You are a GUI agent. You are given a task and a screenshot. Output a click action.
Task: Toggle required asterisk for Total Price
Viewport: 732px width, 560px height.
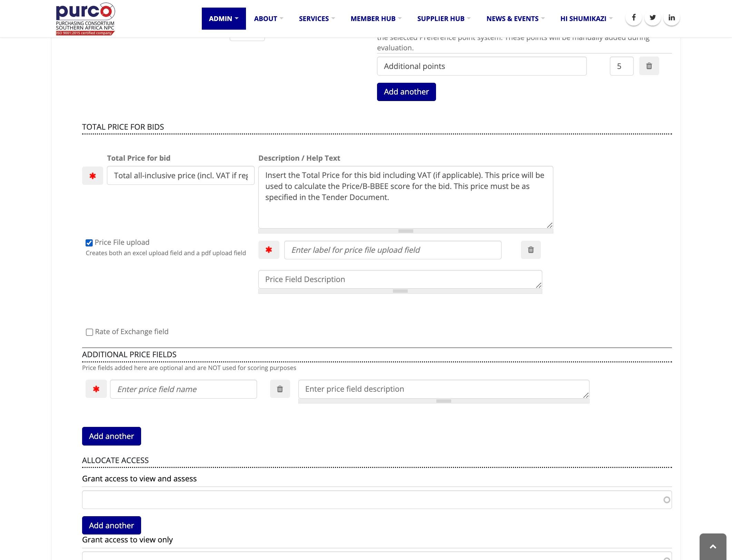(92, 176)
